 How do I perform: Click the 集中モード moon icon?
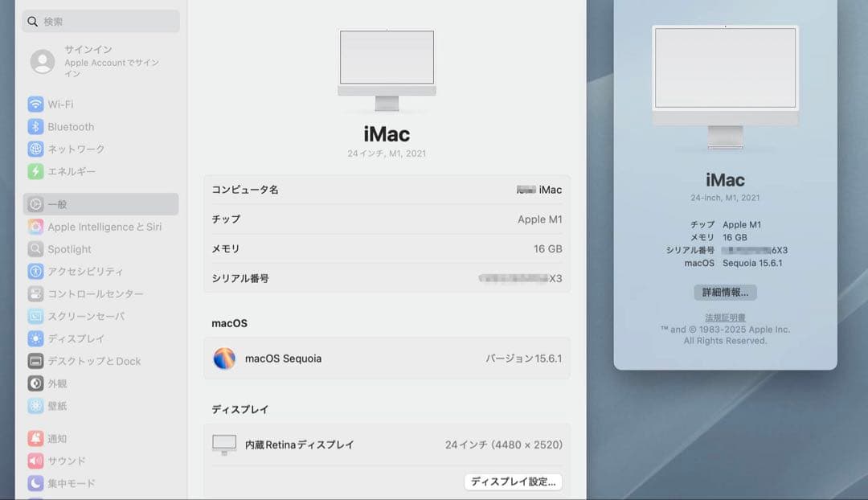pos(34,483)
